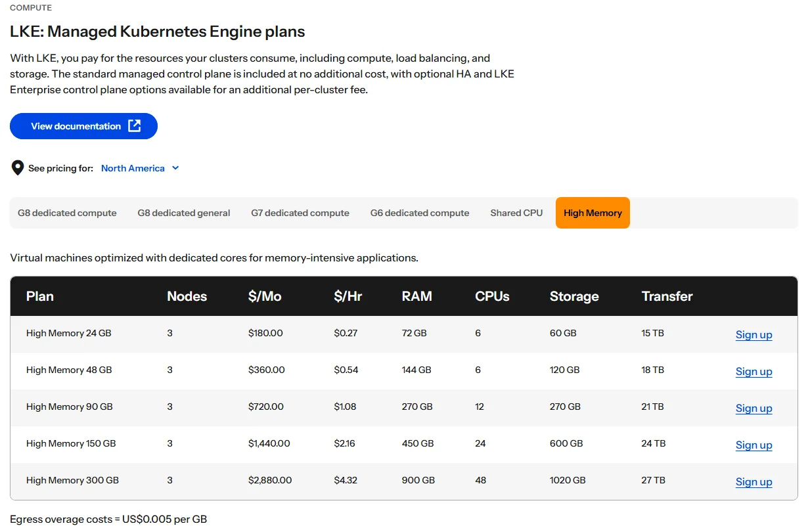Switch to G7 dedicated compute tab

pyautogui.click(x=300, y=213)
